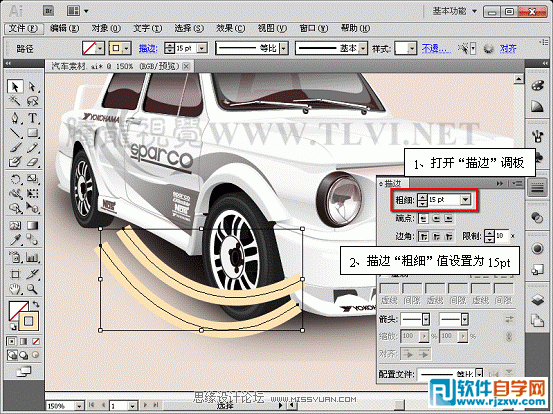Open the Stroke panel icon in dock
Image resolution: width=553 pixels, height=414 pixels.
point(537,187)
